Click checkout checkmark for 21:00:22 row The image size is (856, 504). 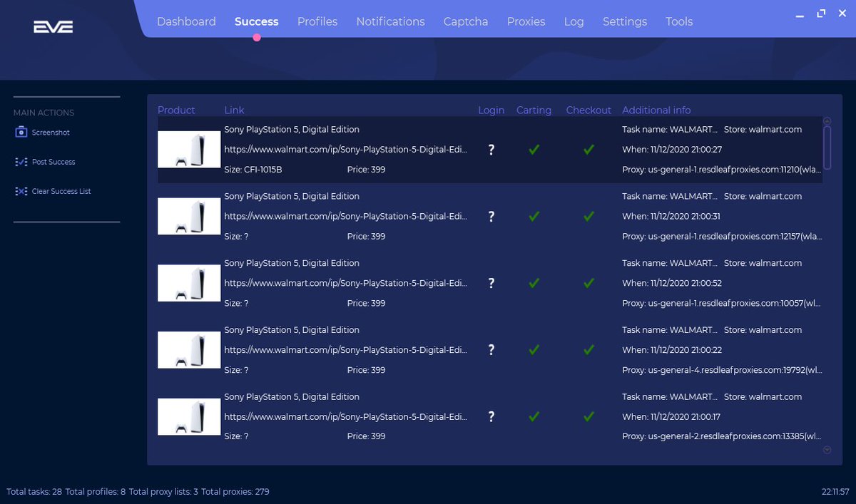[x=588, y=350]
